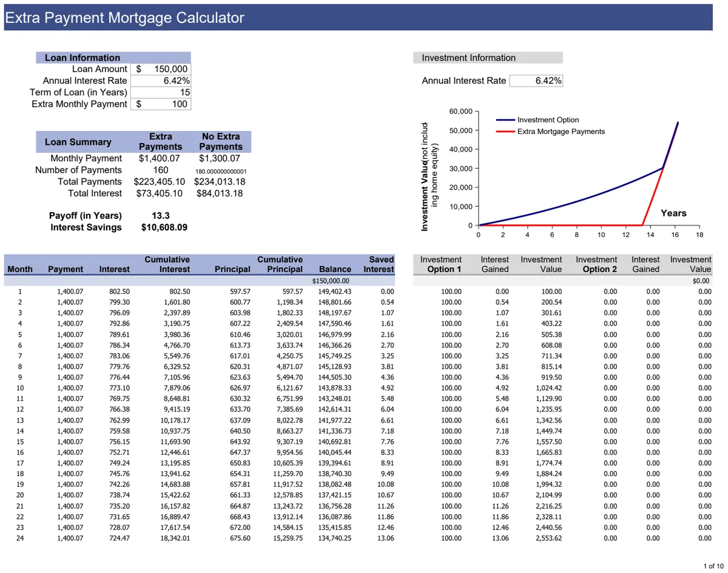Click the Cumulative Interest column header
The image size is (728, 573).
click(x=167, y=264)
